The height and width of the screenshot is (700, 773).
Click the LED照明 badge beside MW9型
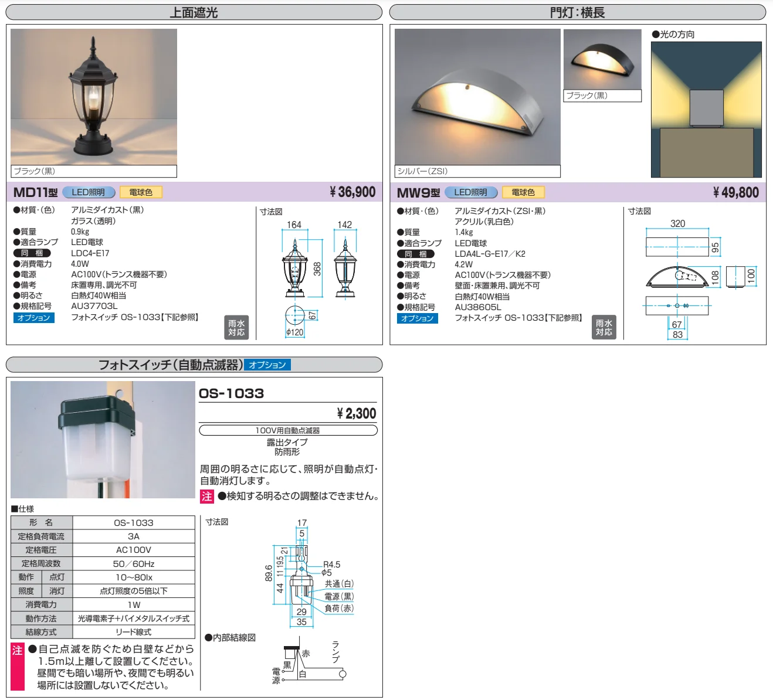[471, 192]
